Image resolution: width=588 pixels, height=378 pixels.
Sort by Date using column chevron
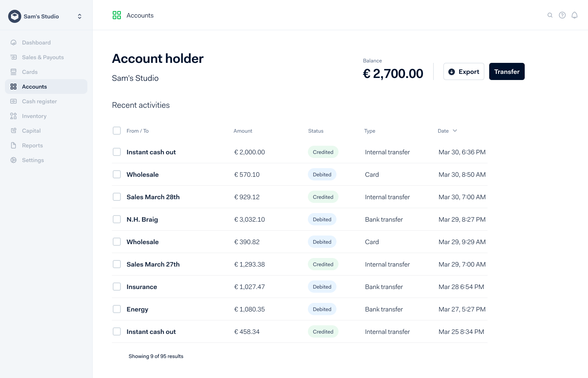tap(455, 131)
